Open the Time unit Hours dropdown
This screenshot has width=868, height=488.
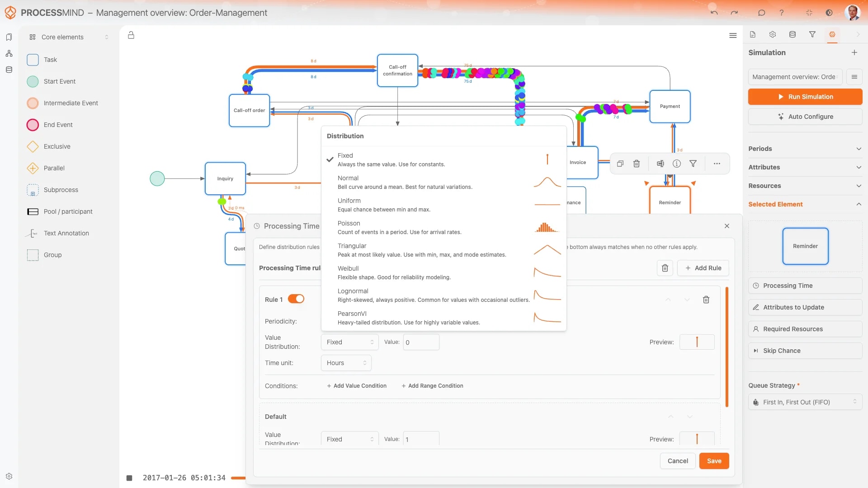pyautogui.click(x=346, y=363)
